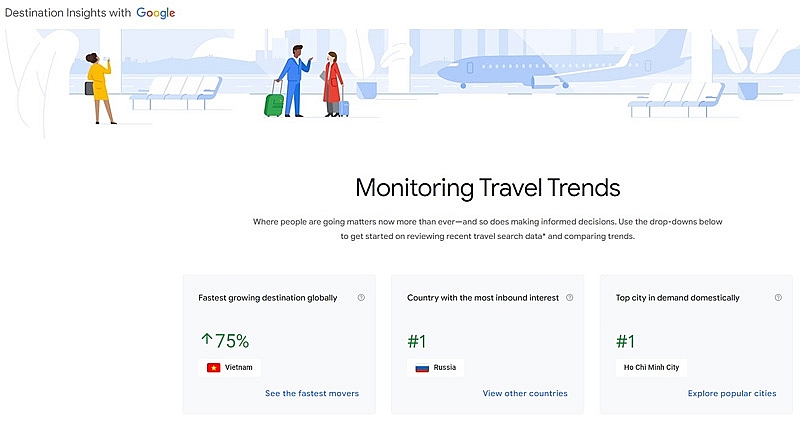Click help icon on inbound interest card

[570, 297]
